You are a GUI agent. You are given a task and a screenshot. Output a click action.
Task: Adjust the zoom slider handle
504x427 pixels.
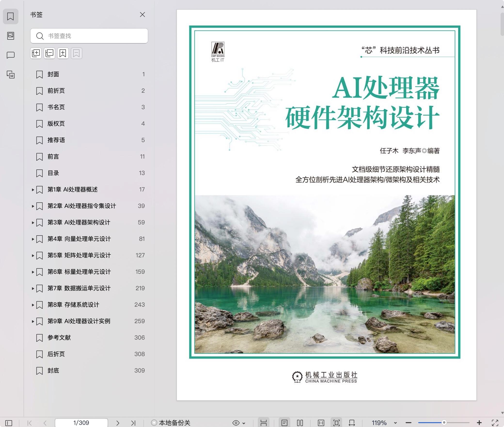click(x=444, y=423)
